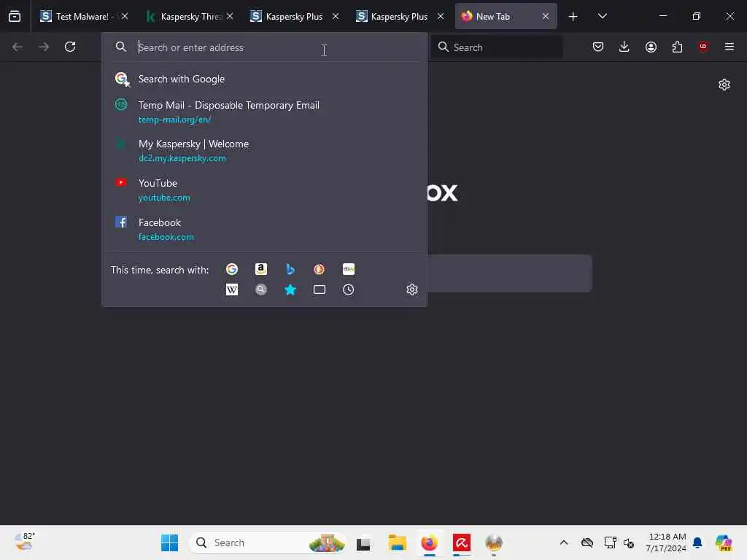Open Windows Copilot preview icon

click(x=724, y=542)
